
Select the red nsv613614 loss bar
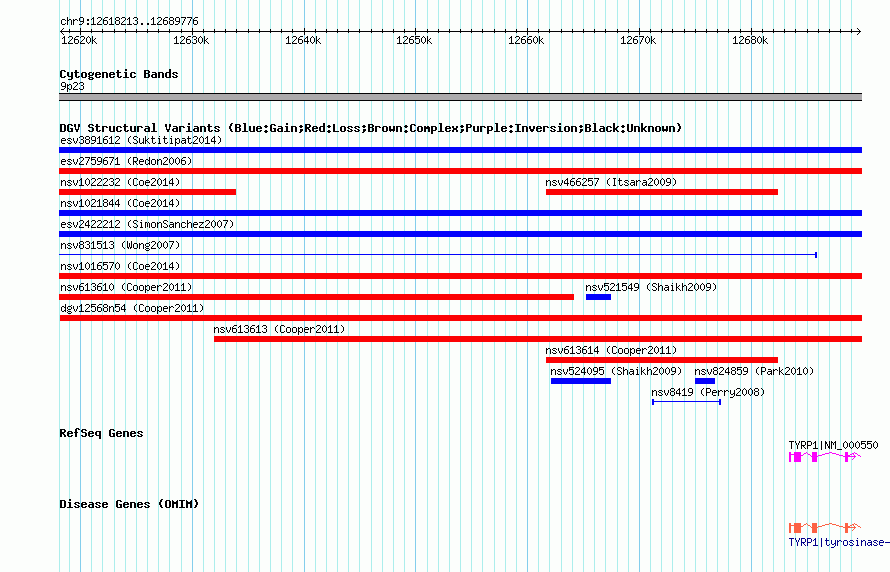(x=662, y=360)
